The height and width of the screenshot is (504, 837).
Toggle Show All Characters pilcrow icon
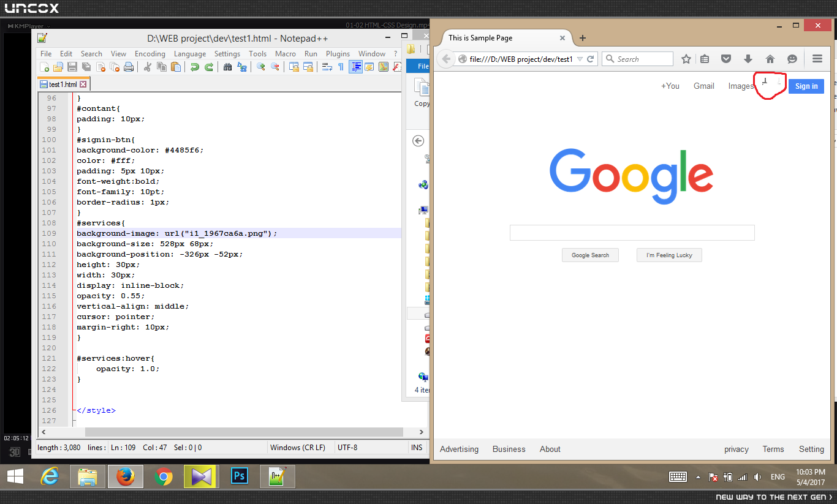point(341,67)
